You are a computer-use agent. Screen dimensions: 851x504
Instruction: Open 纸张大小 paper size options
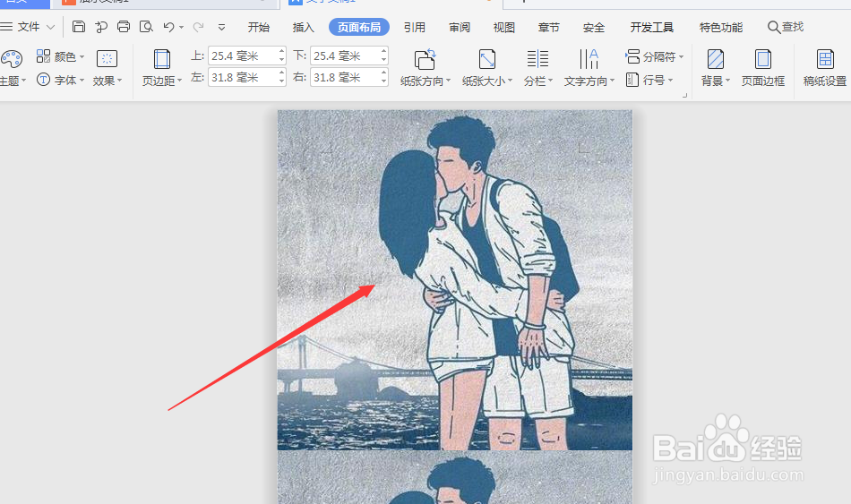(487, 68)
